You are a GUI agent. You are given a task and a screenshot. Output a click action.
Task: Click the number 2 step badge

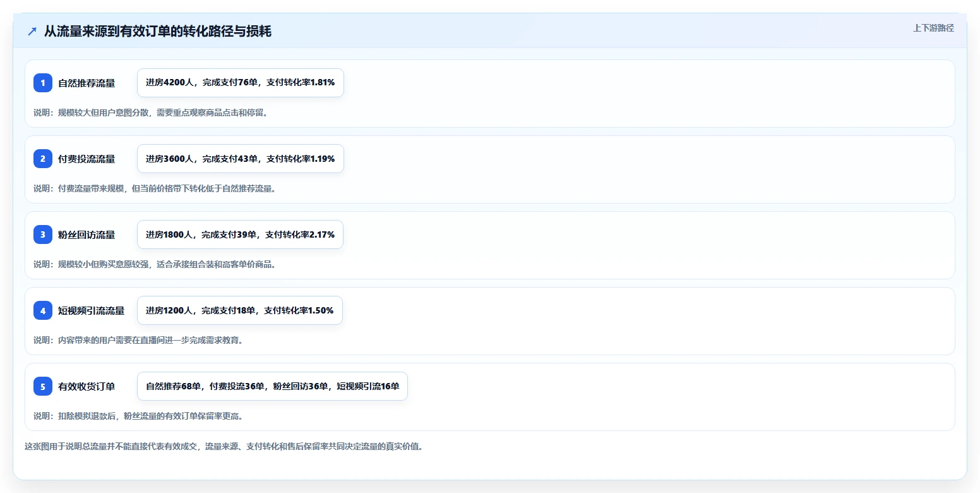[43, 159]
